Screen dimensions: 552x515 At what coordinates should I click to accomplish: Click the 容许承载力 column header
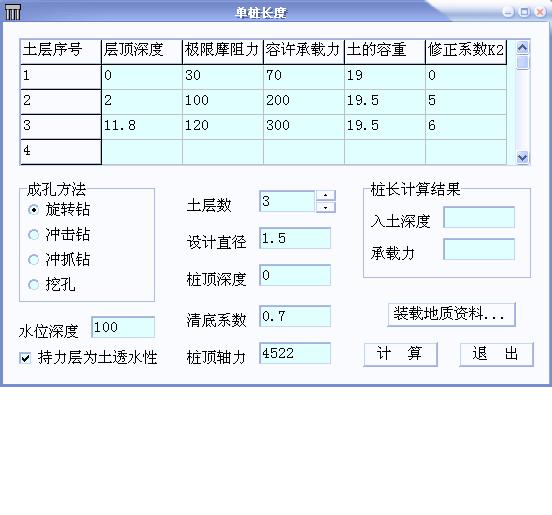[303, 52]
